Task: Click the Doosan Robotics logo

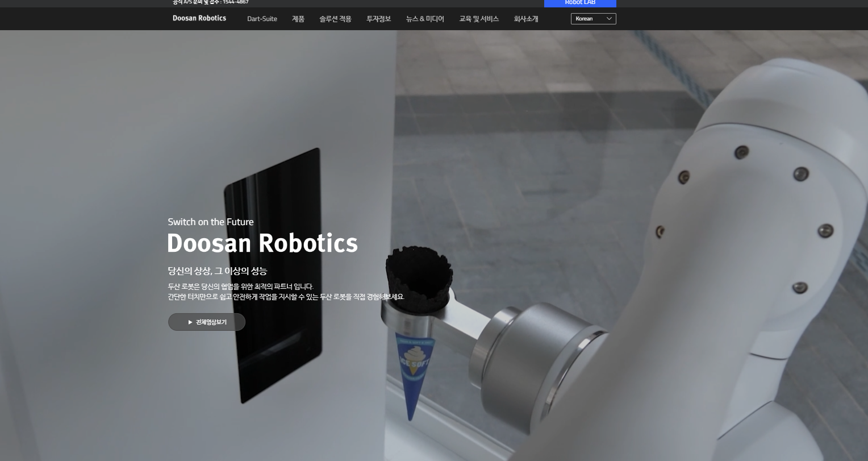Action: 199,18
